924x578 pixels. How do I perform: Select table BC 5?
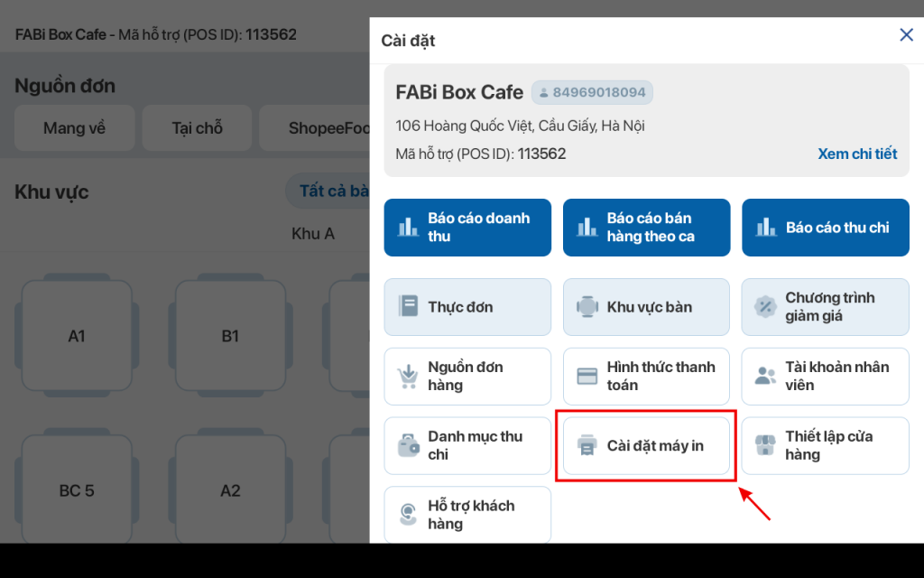[77, 490]
